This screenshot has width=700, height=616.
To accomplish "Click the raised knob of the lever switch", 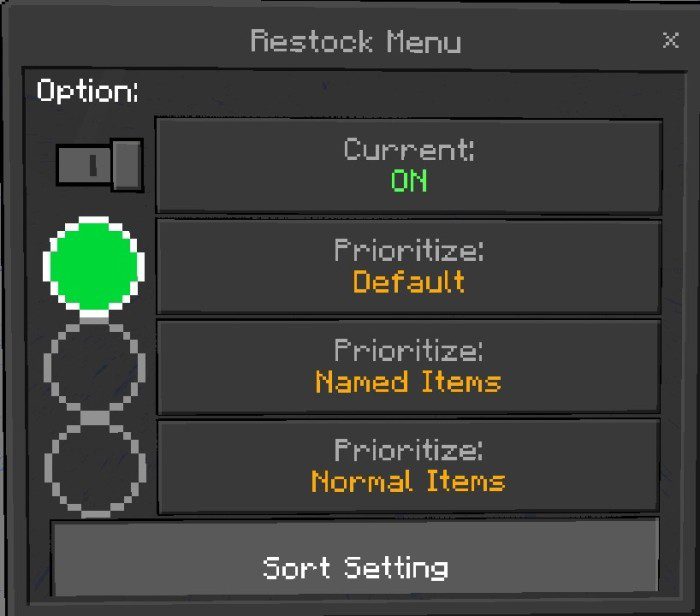I will (x=127, y=165).
